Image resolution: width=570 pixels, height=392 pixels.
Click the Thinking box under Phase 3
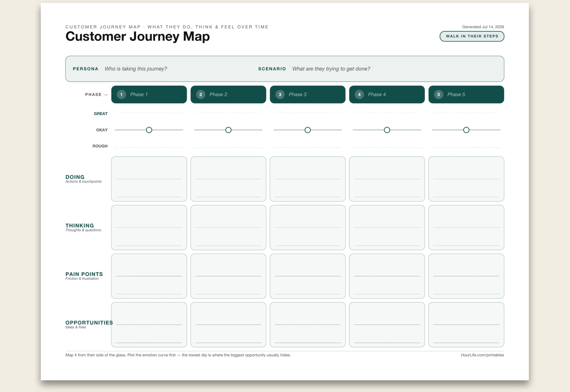click(308, 227)
